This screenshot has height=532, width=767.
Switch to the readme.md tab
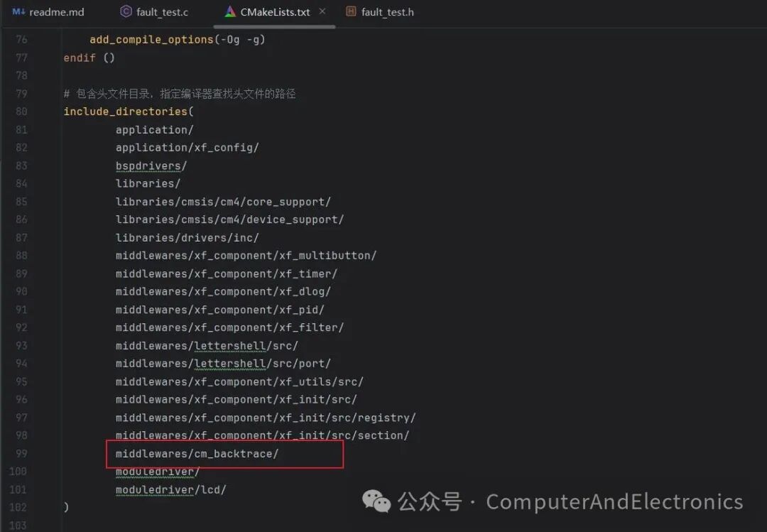pyautogui.click(x=57, y=11)
